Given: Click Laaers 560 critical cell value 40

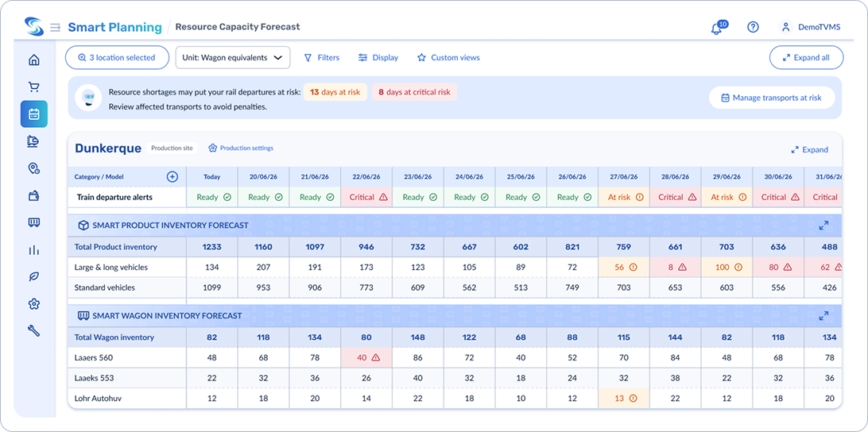Looking at the screenshot, I should pos(366,357).
